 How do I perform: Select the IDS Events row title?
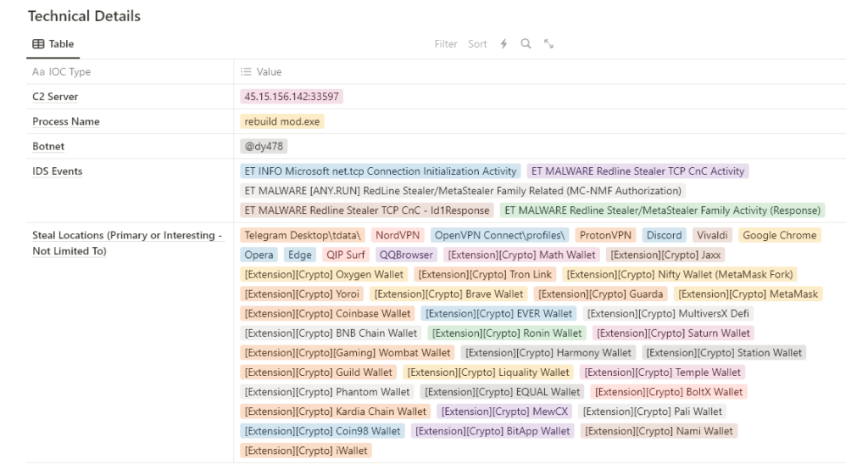(x=57, y=171)
